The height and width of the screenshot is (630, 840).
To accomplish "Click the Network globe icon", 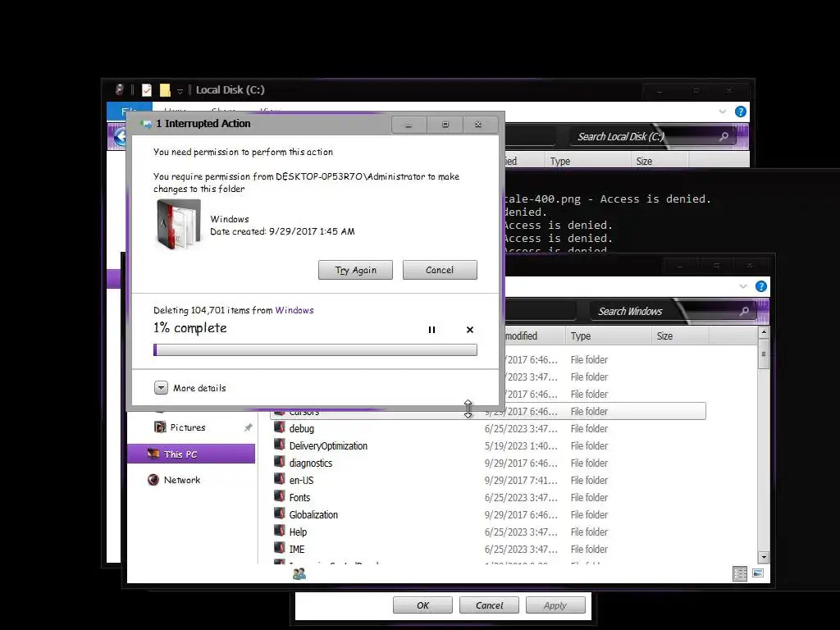I will coord(153,480).
